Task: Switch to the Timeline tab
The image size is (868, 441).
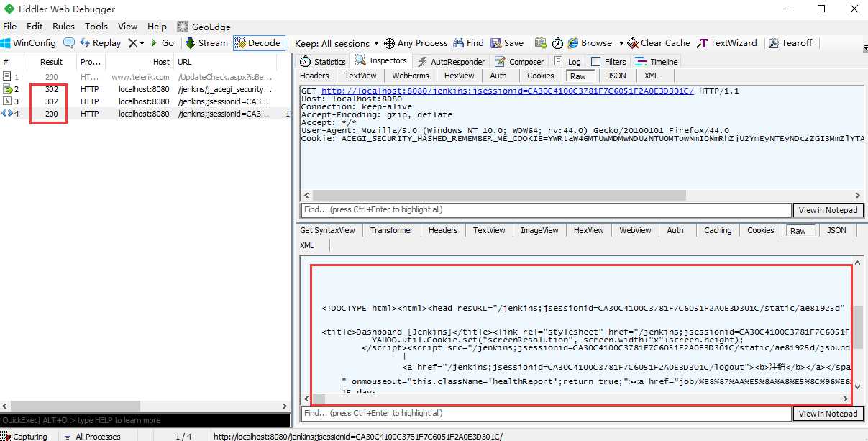Action: [657, 62]
